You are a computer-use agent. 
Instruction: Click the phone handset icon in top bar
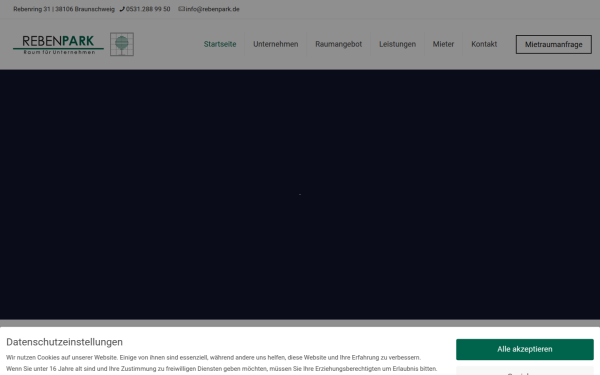click(122, 9)
